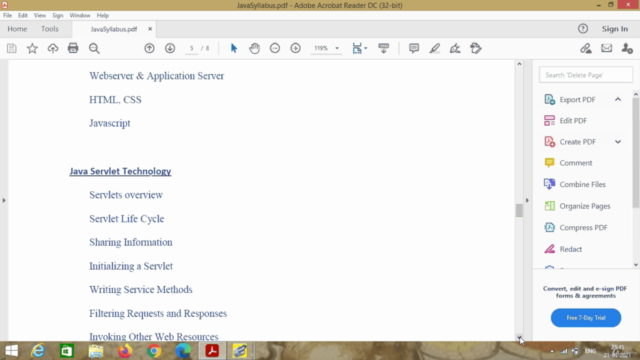Zoom in with plus icon
Viewport: 640px width, 360px height.
296,48
